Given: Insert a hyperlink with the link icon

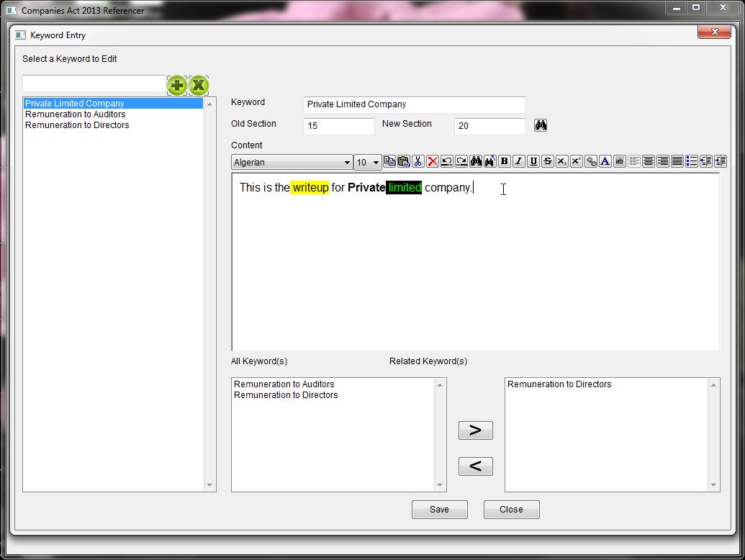Looking at the screenshot, I should (x=591, y=162).
